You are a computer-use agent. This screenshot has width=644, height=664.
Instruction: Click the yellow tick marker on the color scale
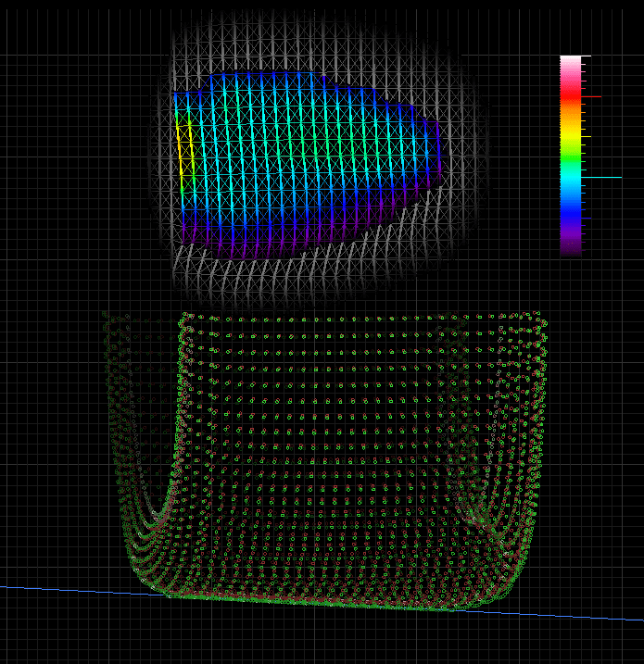pyautogui.click(x=586, y=137)
